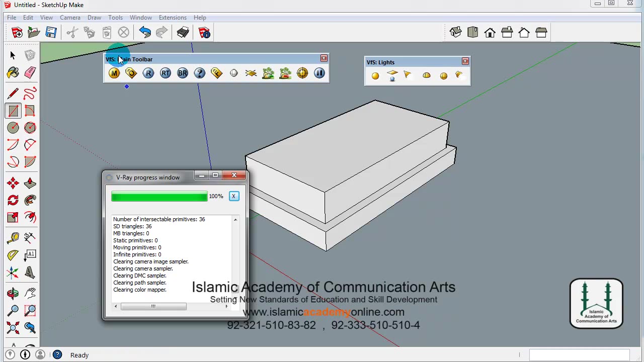
Task: Choose the Follow Me tool
Action: point(30,200)
